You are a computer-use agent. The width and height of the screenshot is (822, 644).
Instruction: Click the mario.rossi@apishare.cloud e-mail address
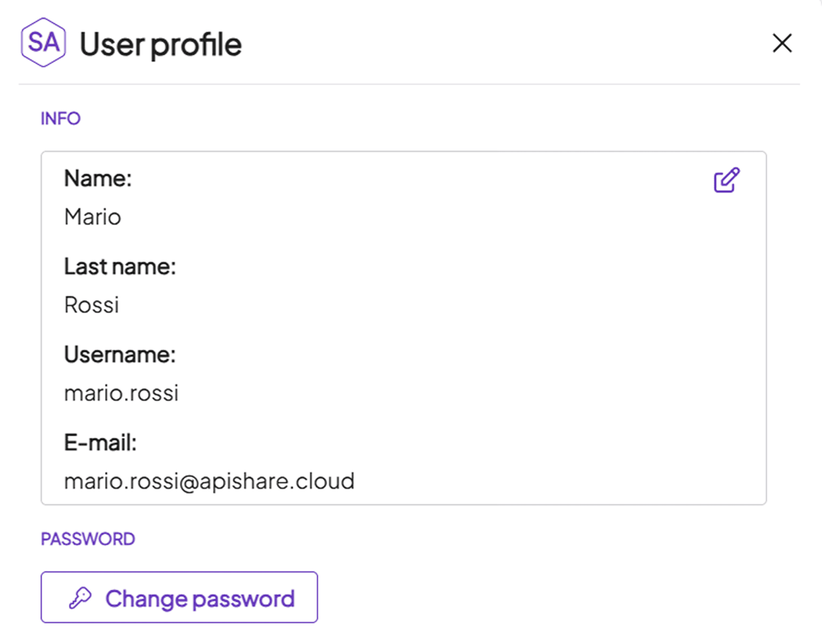[x=209, y=481]
